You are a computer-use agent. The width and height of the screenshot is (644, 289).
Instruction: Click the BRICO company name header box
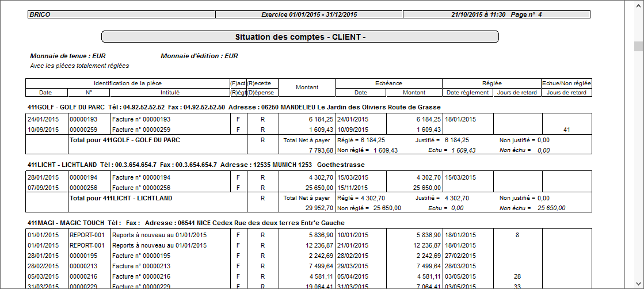click(121, 14)
